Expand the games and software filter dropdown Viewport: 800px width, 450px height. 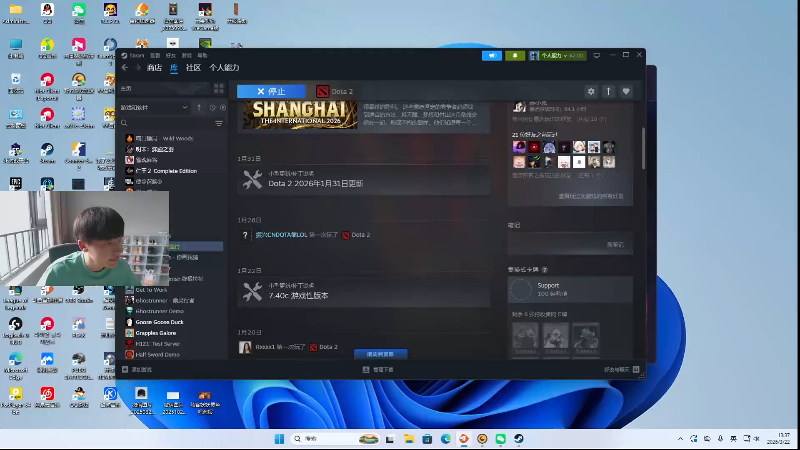click(x=154, y=108)
